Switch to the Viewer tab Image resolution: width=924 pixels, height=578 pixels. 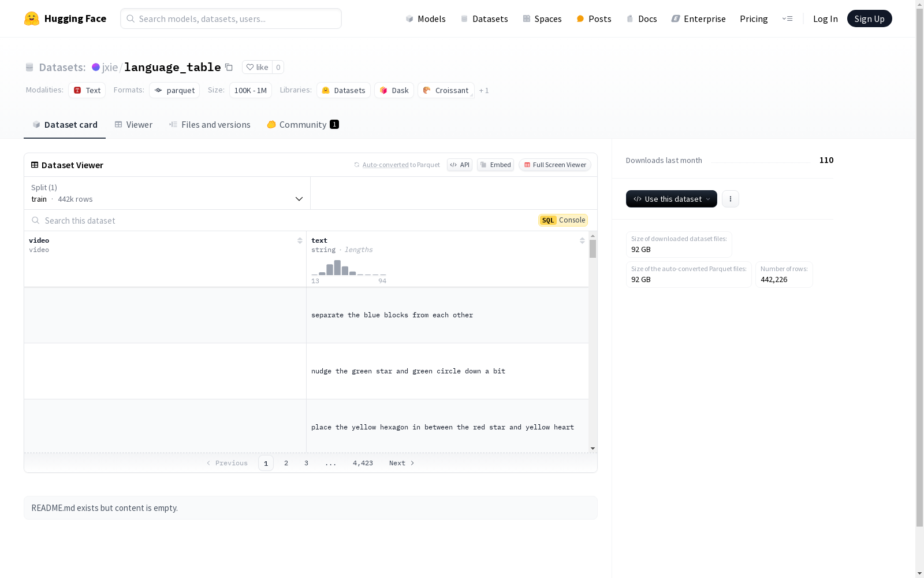pyautogui.click(x=133, y=125)
